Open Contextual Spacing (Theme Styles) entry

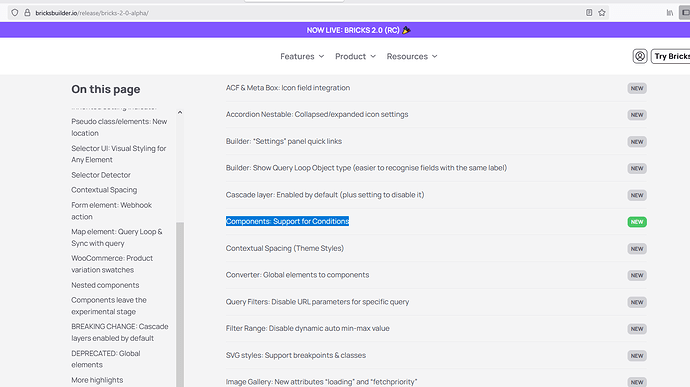coord(285,248)
